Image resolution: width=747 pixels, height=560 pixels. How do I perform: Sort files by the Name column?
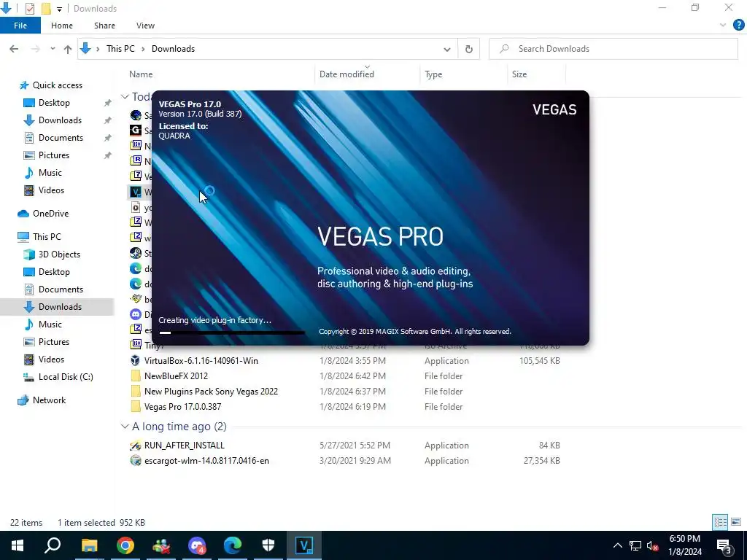[141, 74]
